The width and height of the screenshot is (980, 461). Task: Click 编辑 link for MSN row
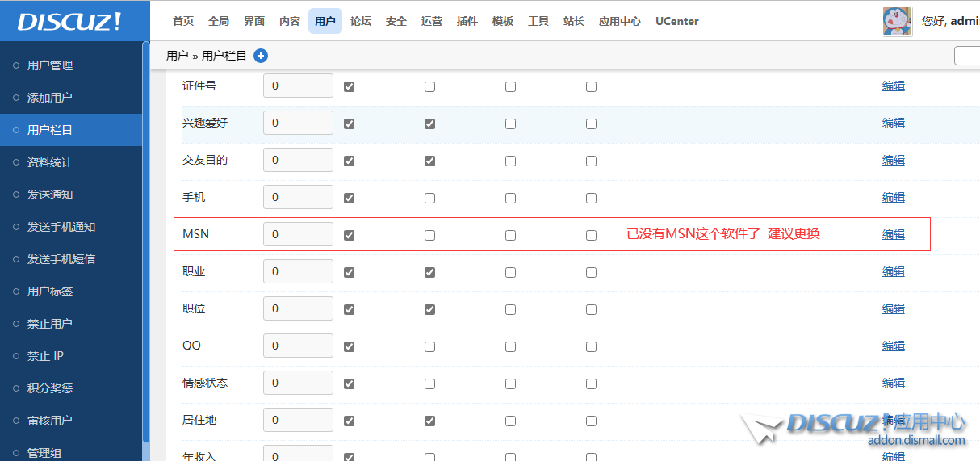tap(893, 234)
